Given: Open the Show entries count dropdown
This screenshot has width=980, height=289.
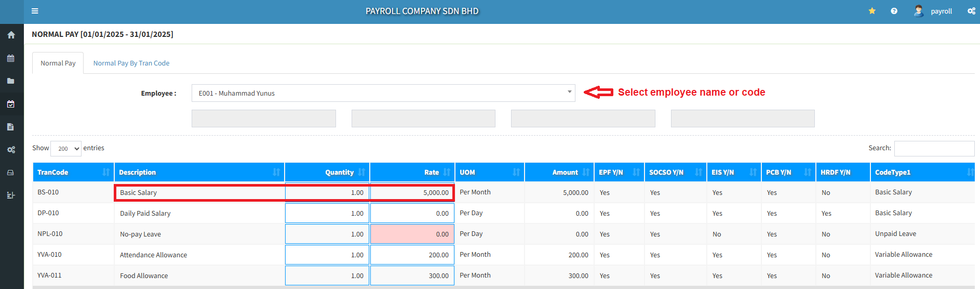Looking at the screenshot, I should [66, 149].
